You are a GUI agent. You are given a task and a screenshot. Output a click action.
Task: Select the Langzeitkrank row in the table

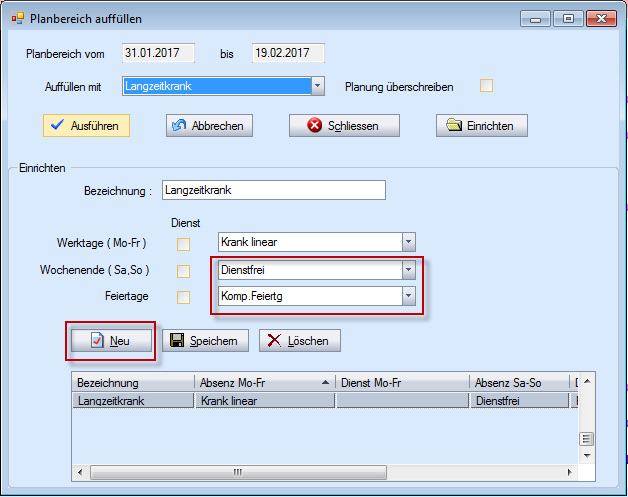click(x=325, y=400)
